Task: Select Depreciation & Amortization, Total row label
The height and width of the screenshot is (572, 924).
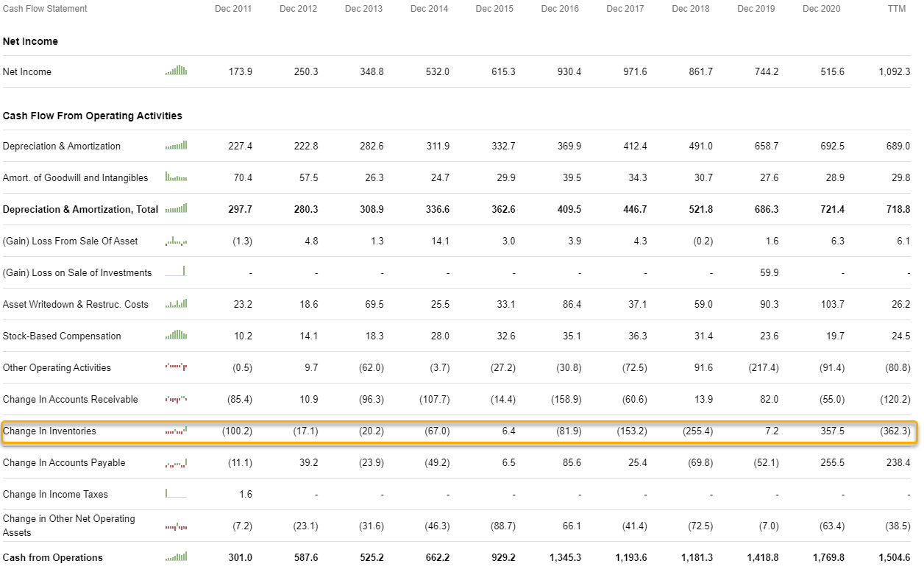Action: coord(80,209)
